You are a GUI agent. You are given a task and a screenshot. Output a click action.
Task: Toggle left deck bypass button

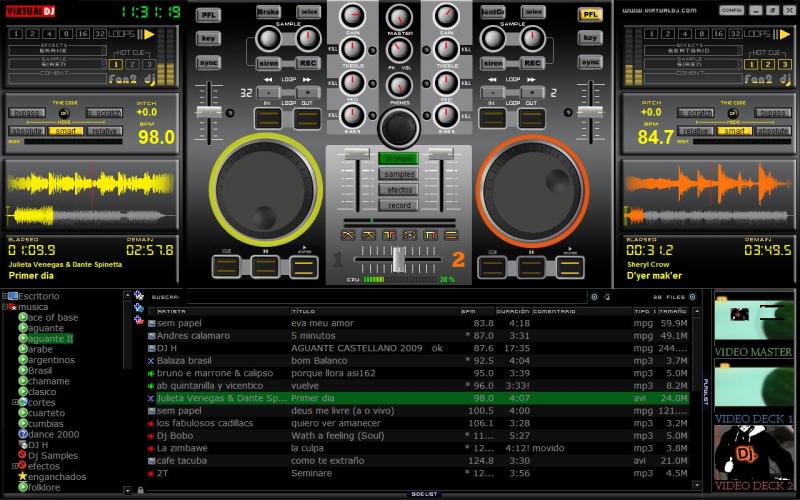(27, 113)
